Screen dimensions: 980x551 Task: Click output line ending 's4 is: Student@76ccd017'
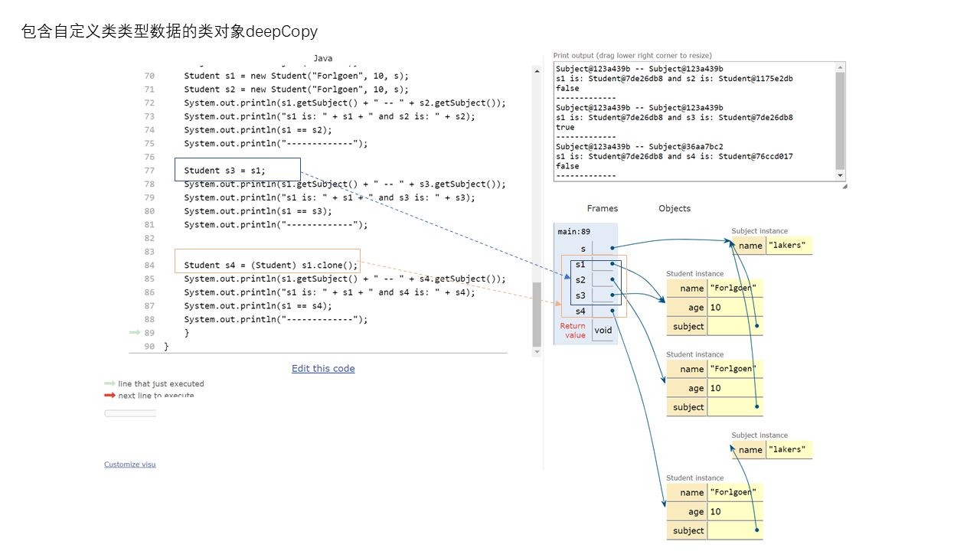(675, 157)
